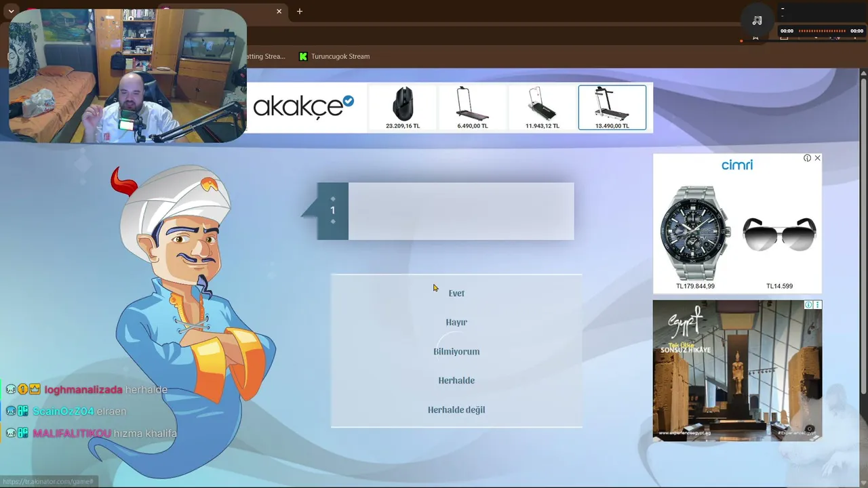
Task: Open ad info icon on the cimri ad
Action: 807,158
